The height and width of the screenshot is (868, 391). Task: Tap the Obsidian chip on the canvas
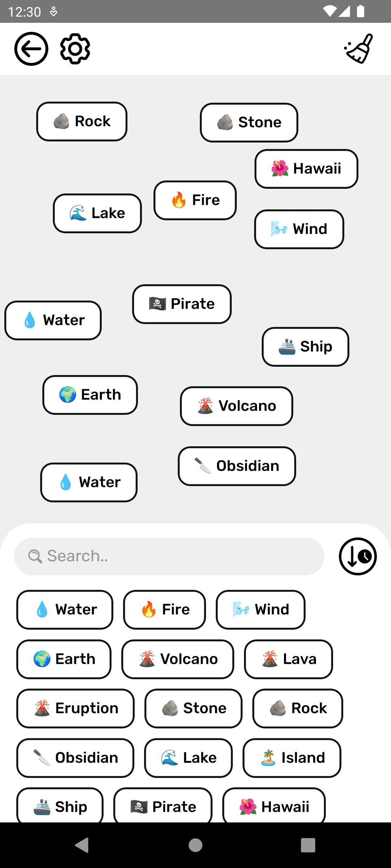coord(237,466)
